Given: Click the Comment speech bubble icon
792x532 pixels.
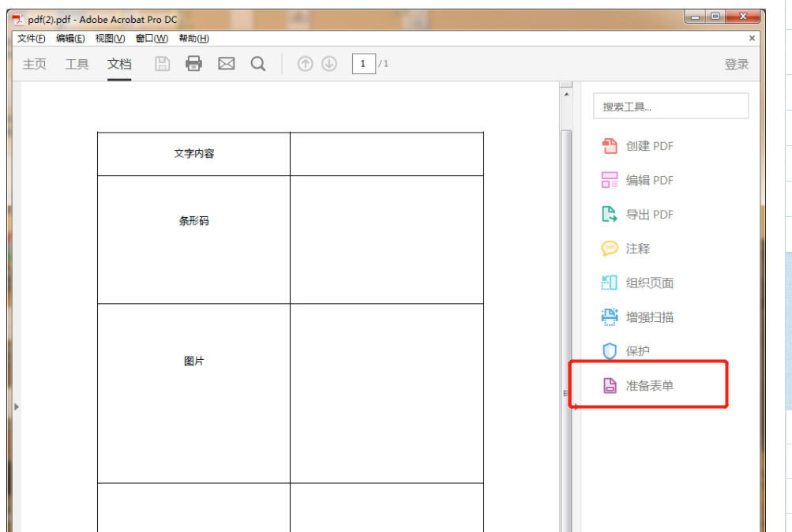Looking at the screenshot, I should tap(610, 249).
